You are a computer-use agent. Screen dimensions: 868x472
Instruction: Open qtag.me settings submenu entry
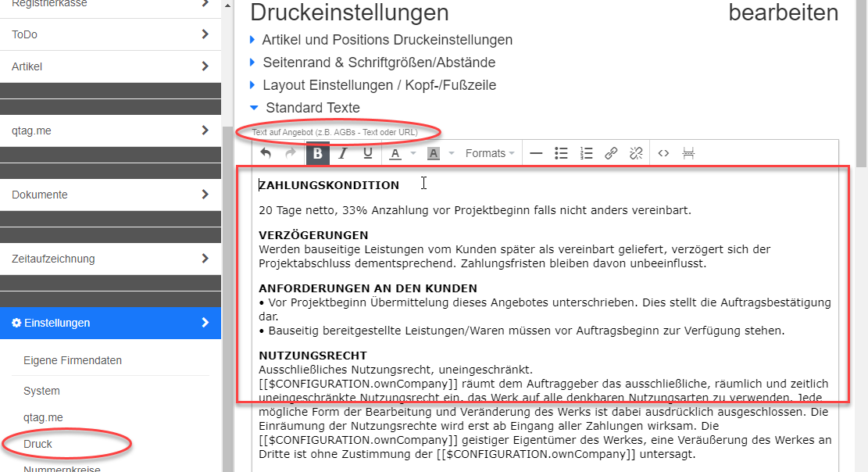[43, 417]
